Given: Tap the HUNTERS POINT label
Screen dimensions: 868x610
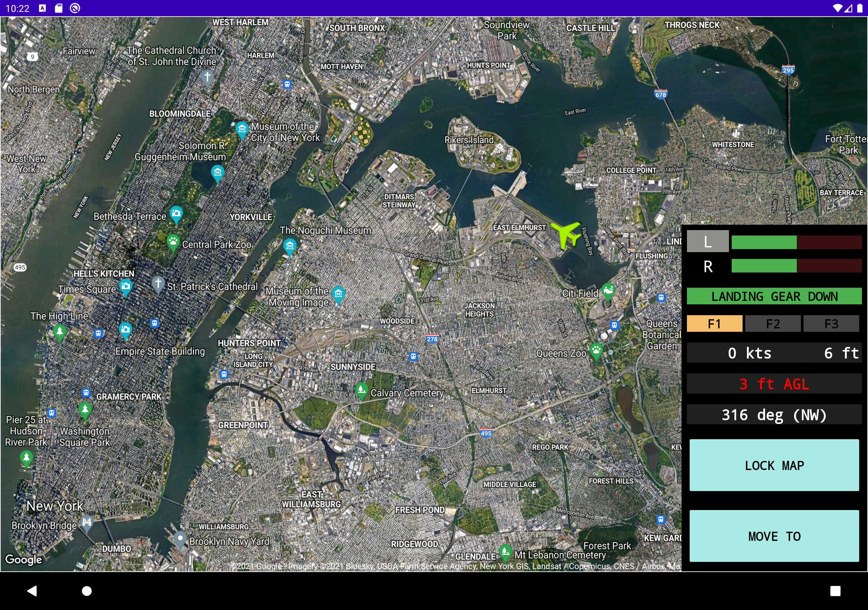Looking at the screenshot, I should pyautogui.click(x=249, y=343).
